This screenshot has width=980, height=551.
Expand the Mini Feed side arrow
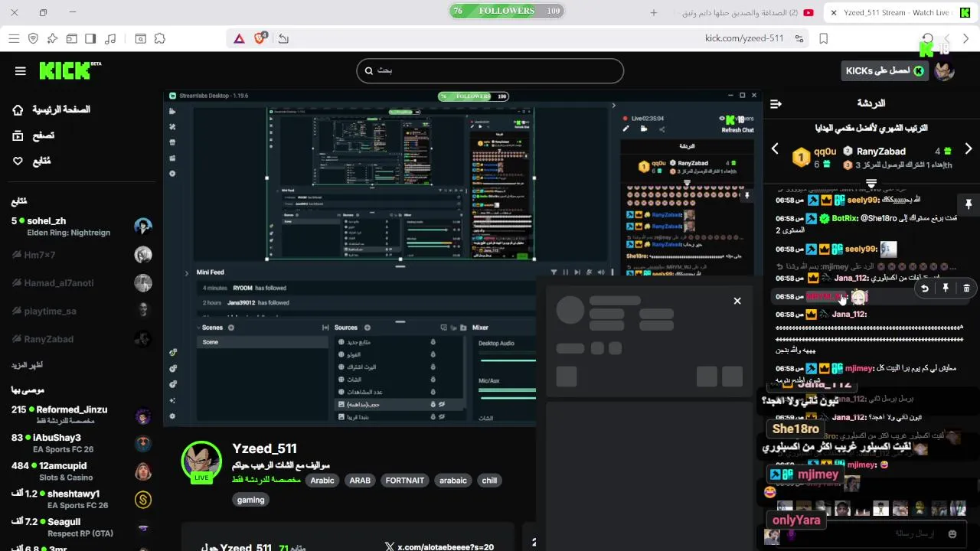pos(186,272)
